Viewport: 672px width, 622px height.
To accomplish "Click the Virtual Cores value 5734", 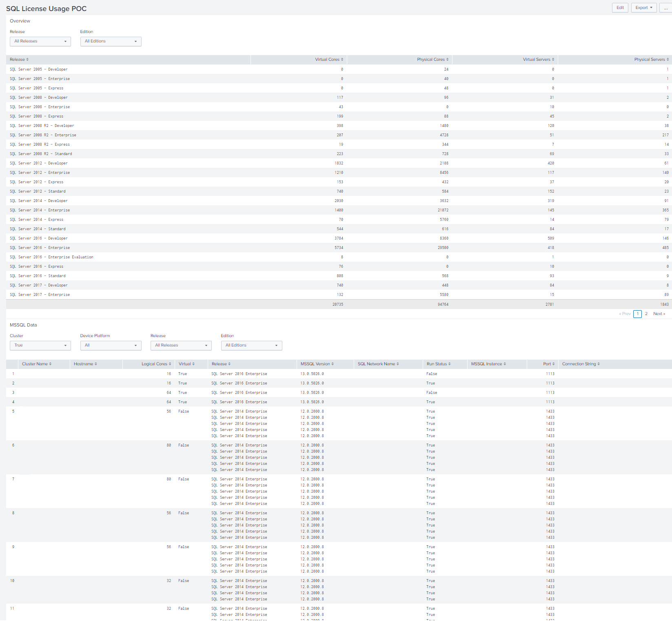I will 339,248.
